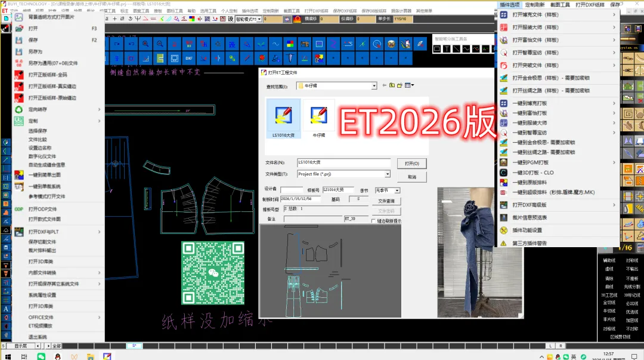Click the camera icon in blue toolbar
The image size is (644, 360).
[304, 44]
